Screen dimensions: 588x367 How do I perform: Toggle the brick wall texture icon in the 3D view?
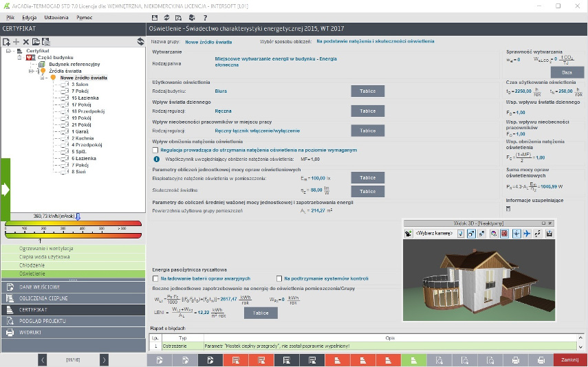click(x=504, y=234)
